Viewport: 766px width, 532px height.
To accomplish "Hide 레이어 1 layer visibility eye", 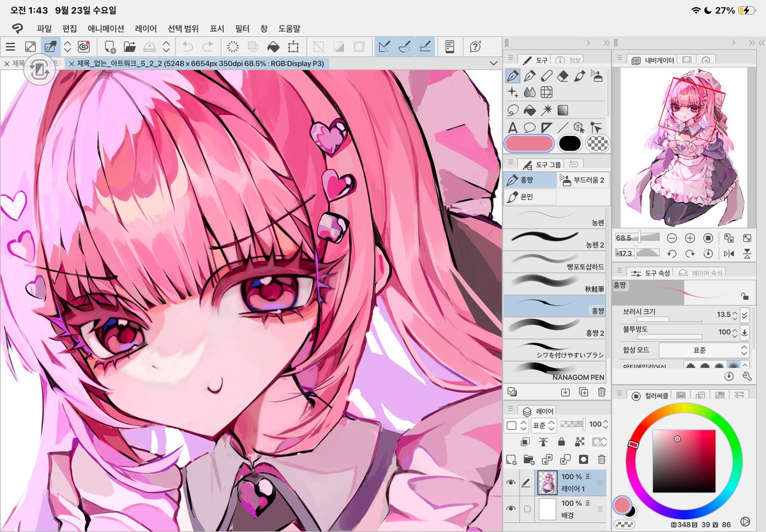I will [511, 484].
